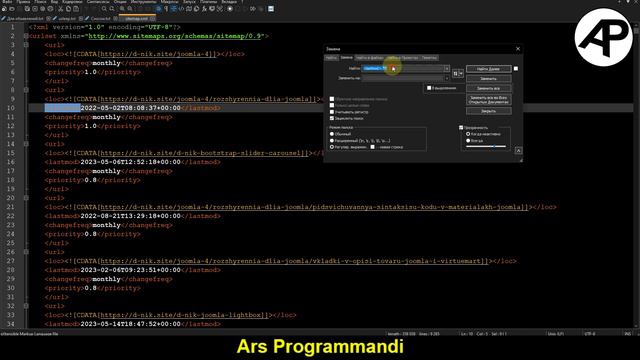
Task: Click the Record Macro toolbar icon
Action: [x=230, y=9]
